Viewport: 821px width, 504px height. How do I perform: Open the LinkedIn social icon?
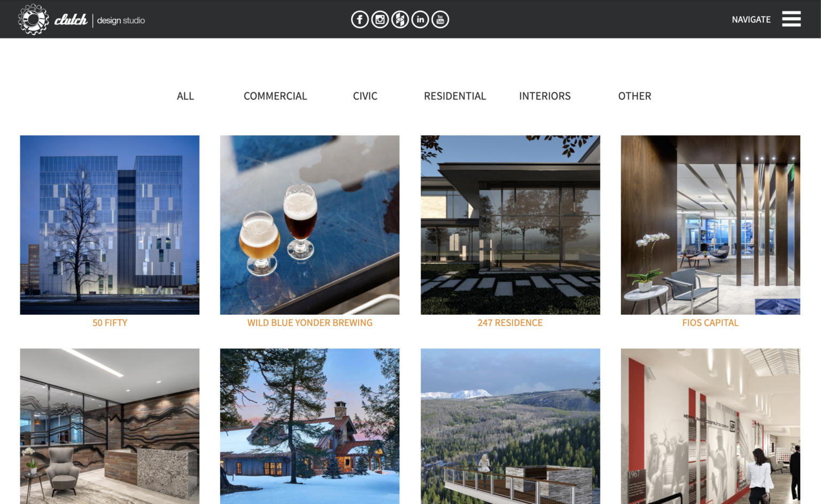pyautogui.click(x=420, y=20)
